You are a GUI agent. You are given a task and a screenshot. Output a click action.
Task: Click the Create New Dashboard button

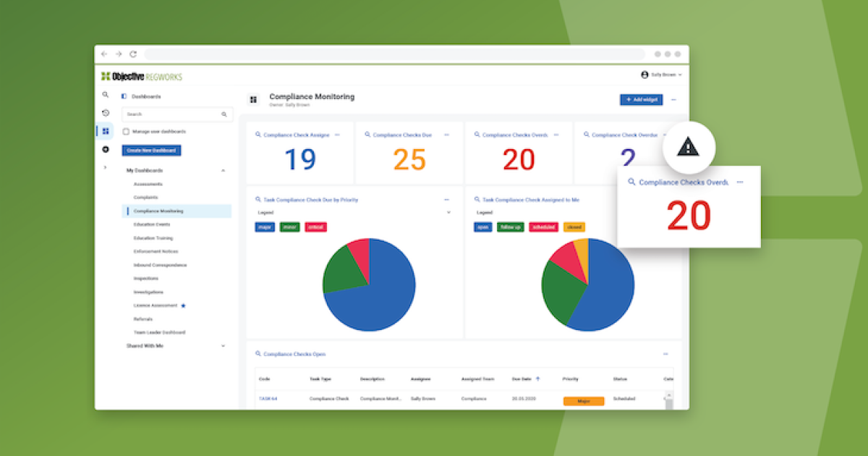[150, 149]
